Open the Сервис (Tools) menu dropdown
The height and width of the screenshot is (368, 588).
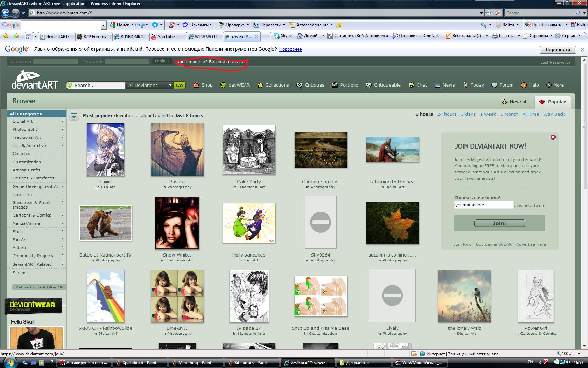(580, 36)
